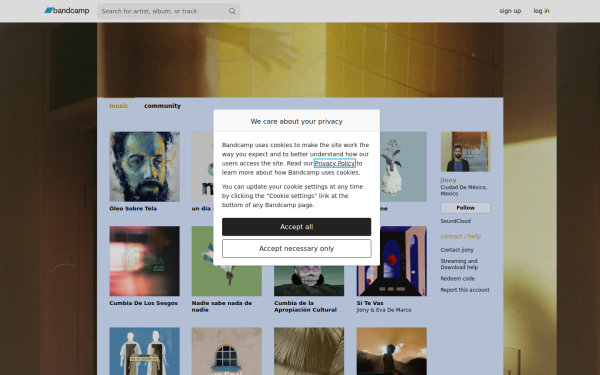This screenshot has width=600, height=375.
Task: Open Streaming and Download help
Action: coord(459,264)
